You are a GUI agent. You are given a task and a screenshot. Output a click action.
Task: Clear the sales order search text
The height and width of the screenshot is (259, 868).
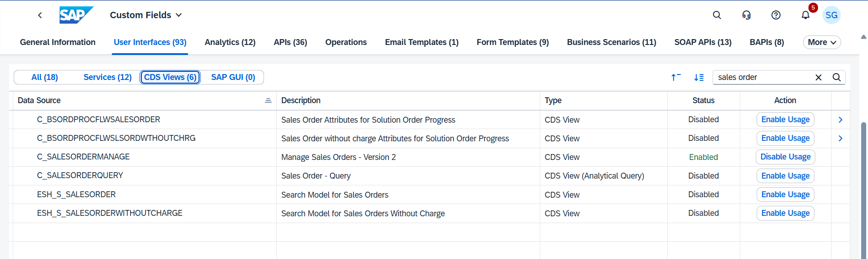coord(818,77)
